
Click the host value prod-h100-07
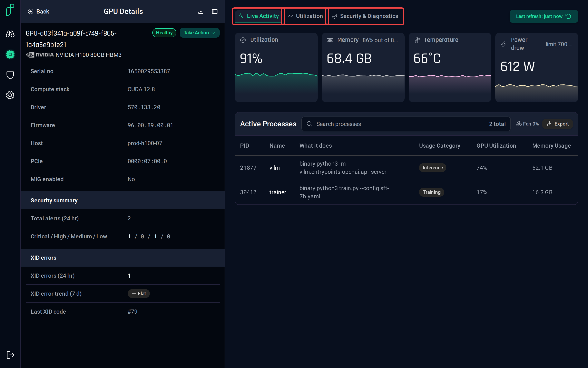click(145, 143)
